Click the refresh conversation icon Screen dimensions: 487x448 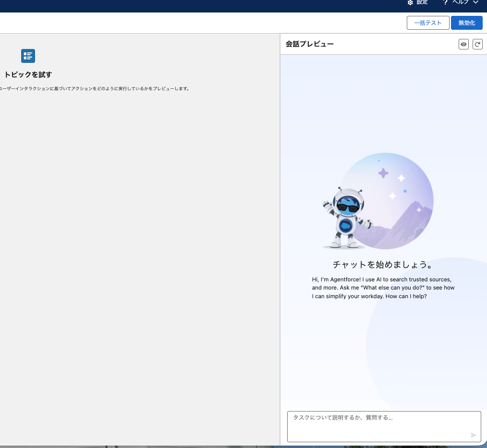tap(477, 44)
